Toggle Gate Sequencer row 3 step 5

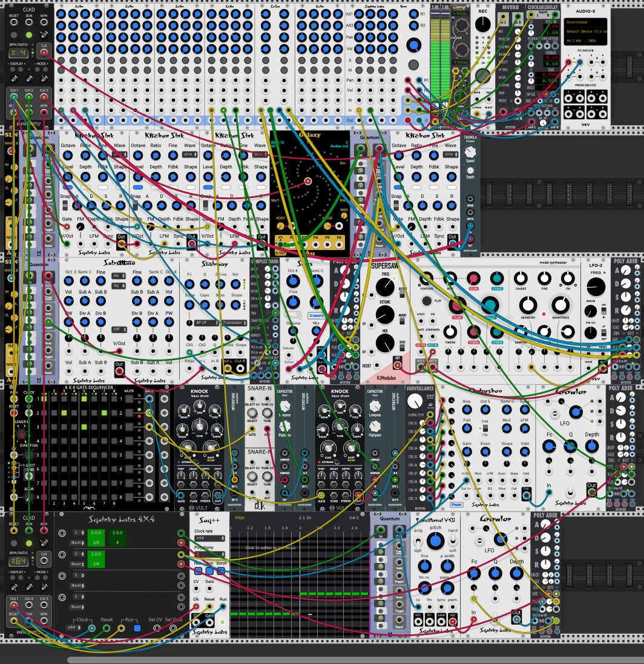pyautogui.click(x=84, y=427)
